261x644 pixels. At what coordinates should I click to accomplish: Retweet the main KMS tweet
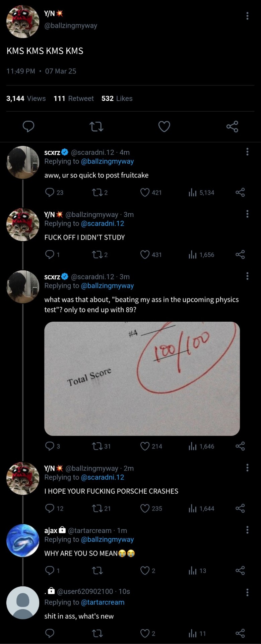pyautogui.click(x=96, y=126)
